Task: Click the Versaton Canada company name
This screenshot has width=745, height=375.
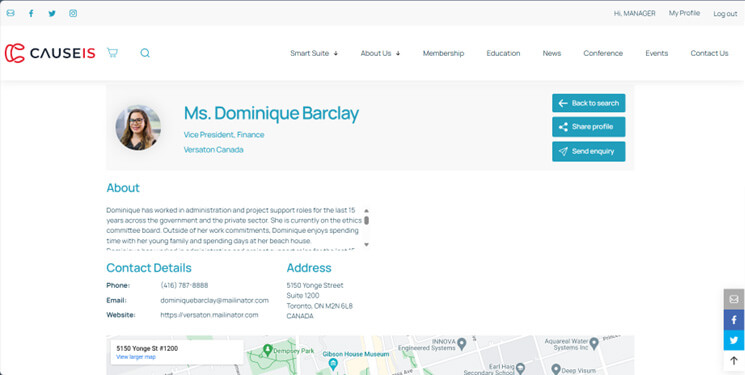Action: (x=213, y=150)
